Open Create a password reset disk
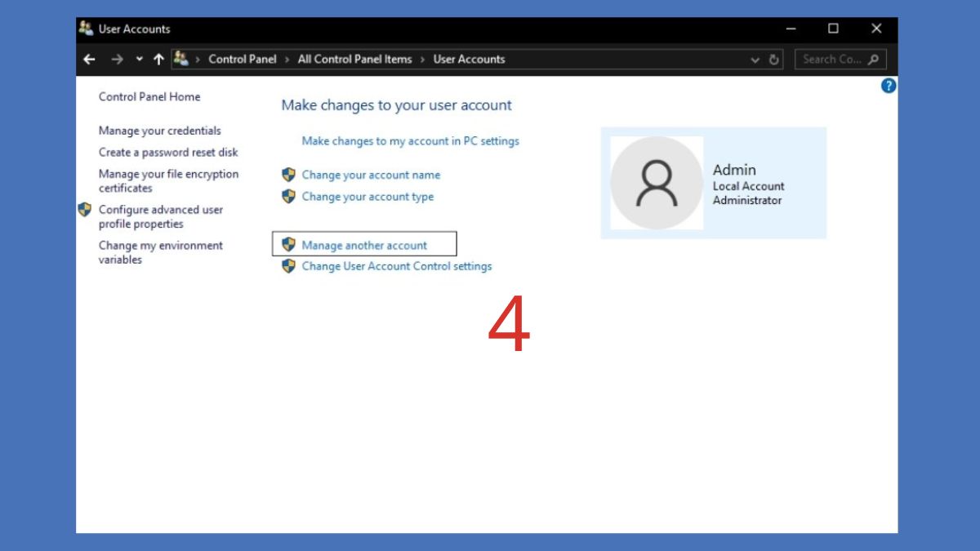The image size is (980, 551). (168, 153)
